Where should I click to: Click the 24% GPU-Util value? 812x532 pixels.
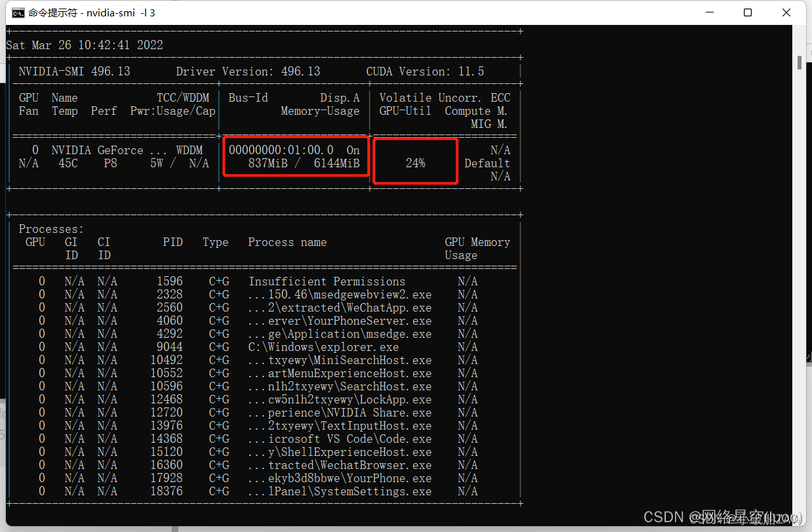click(x=416, y=163)
